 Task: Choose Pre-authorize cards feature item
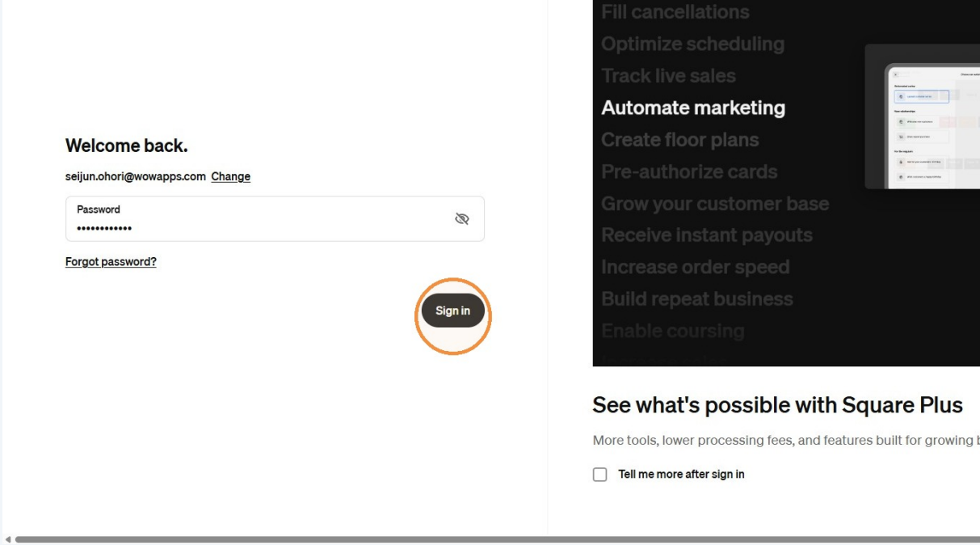[689, 171]
